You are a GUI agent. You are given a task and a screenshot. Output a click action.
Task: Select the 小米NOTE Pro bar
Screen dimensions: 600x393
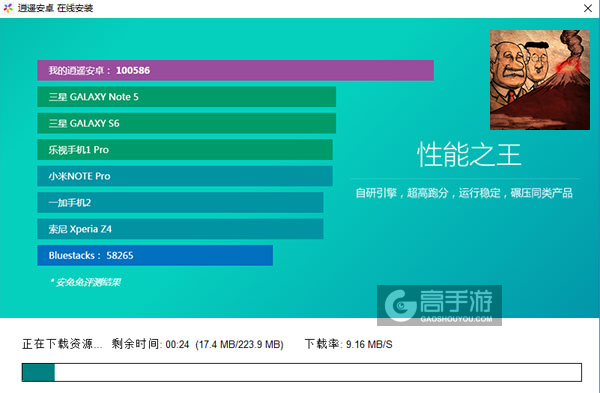(185, 176)
